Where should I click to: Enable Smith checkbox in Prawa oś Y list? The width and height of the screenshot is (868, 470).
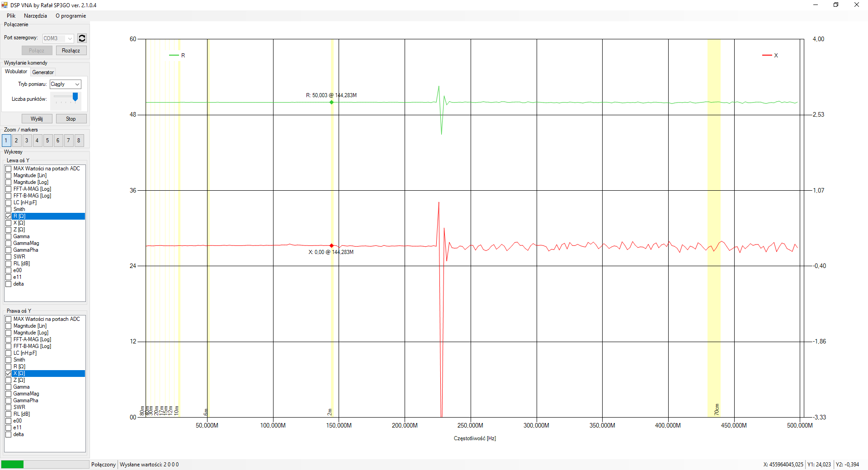coord(9,360)
